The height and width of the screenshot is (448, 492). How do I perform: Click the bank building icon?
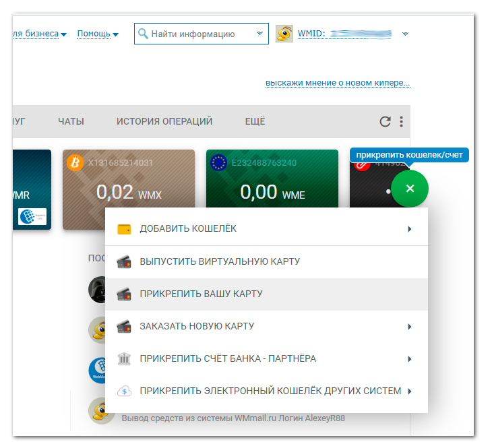pos(124,358)
